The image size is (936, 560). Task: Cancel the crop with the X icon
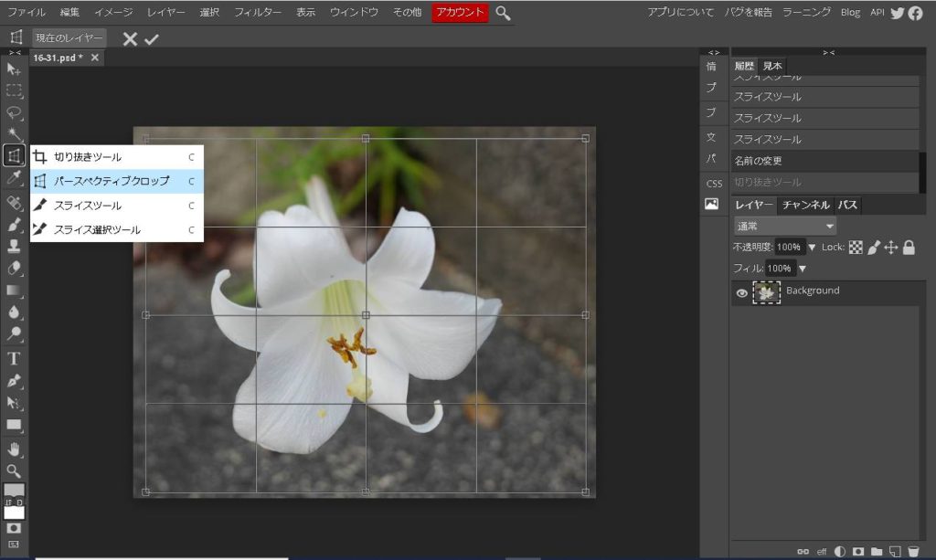point(130,38)
